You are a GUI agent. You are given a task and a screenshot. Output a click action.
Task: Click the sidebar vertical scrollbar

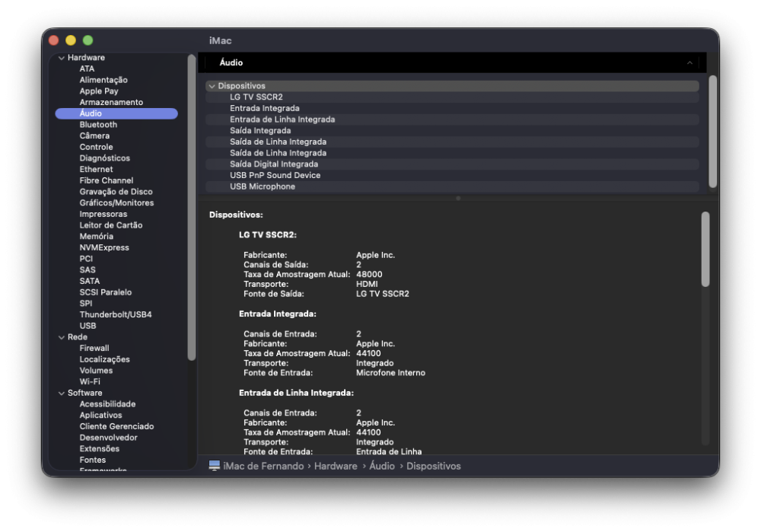pyautogui.click(x=192, y=208)
